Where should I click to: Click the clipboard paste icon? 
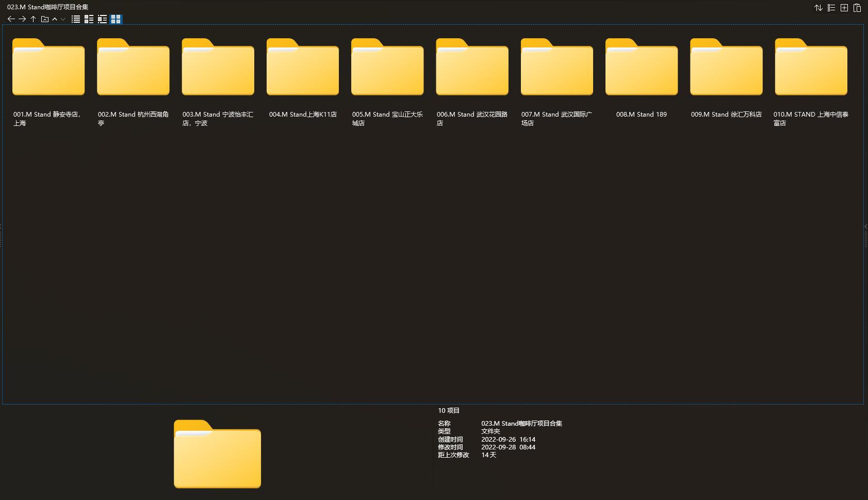pyautogui.click(x=857, y=8)
